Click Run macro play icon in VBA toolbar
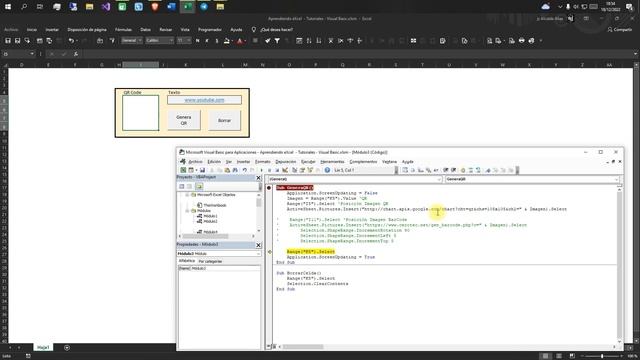 (x=262, y=170)
